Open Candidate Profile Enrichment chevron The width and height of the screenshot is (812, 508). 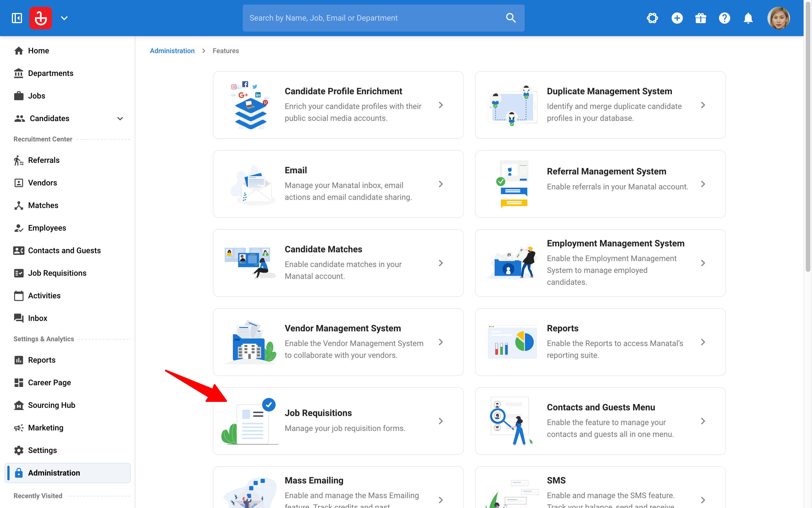pyautogui.click(x=441, y=105)
